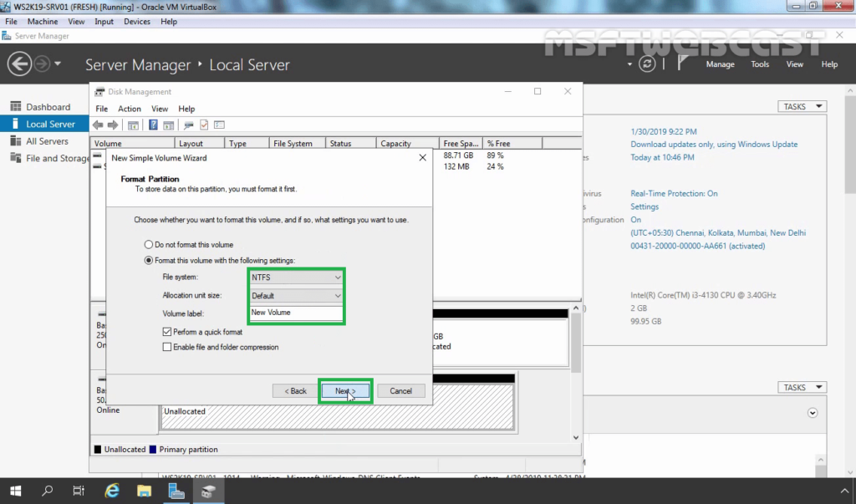Open the upper TASKS dropdown in Server Manager

click(802, 106)
